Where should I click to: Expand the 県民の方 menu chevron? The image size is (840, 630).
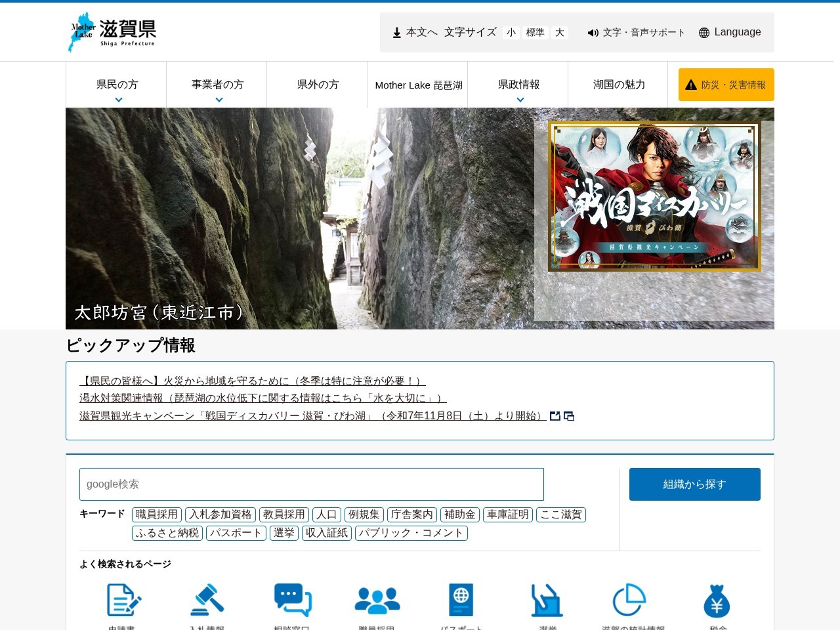119,100
